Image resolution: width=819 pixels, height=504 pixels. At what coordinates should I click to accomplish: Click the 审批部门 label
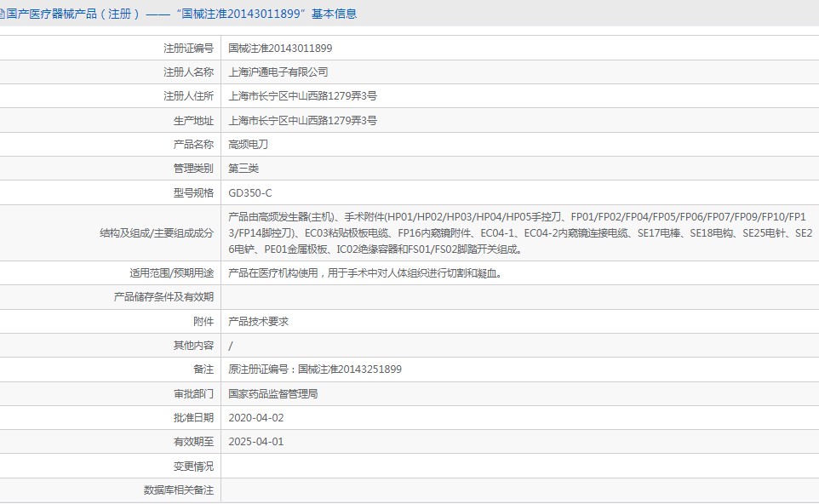(x=193, y=394)
